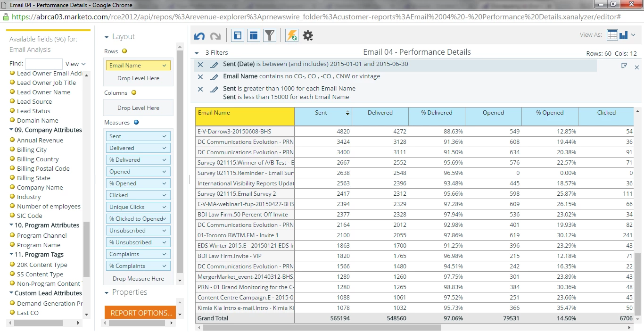Screen dimensions: 644x333
Task: Click the Opened column header
Action: coord(493,116)
